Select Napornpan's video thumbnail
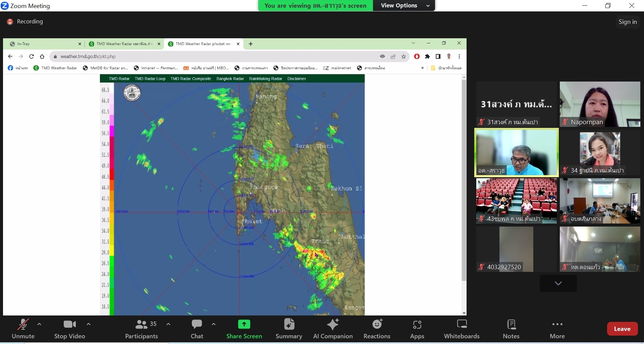The width and height of the screenshot is (644, 344). (x=600, y=104)
